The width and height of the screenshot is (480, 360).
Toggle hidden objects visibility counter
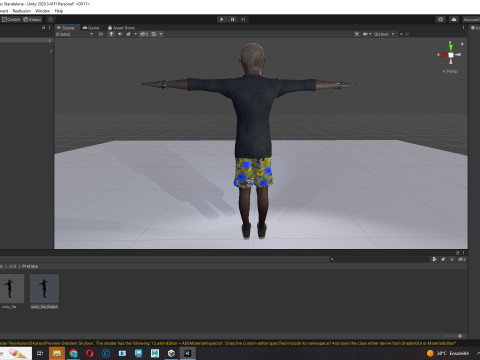(144, 34)
